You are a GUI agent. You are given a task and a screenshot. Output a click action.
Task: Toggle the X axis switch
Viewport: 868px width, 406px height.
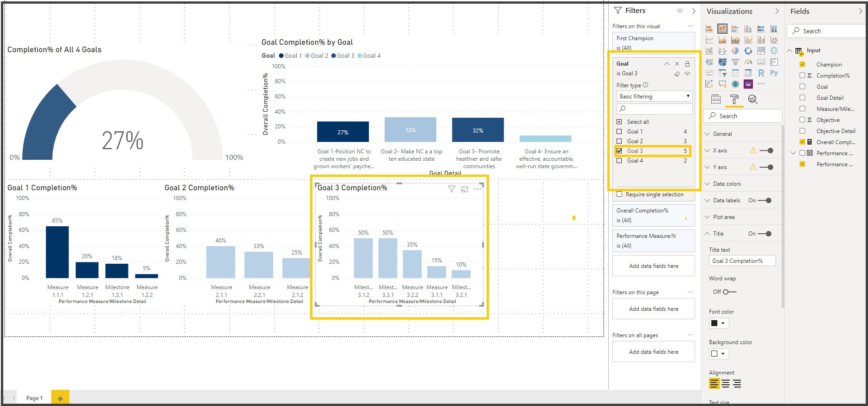point(766,151)
